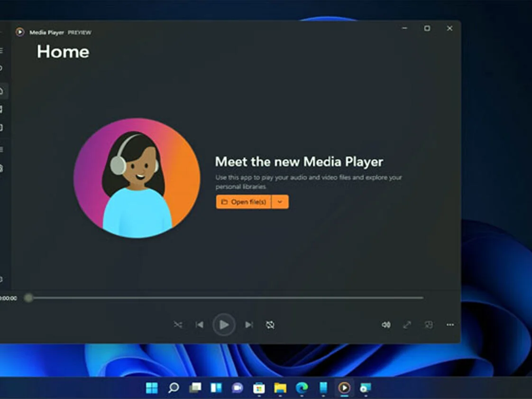Maximize the Media Player window

427,28
